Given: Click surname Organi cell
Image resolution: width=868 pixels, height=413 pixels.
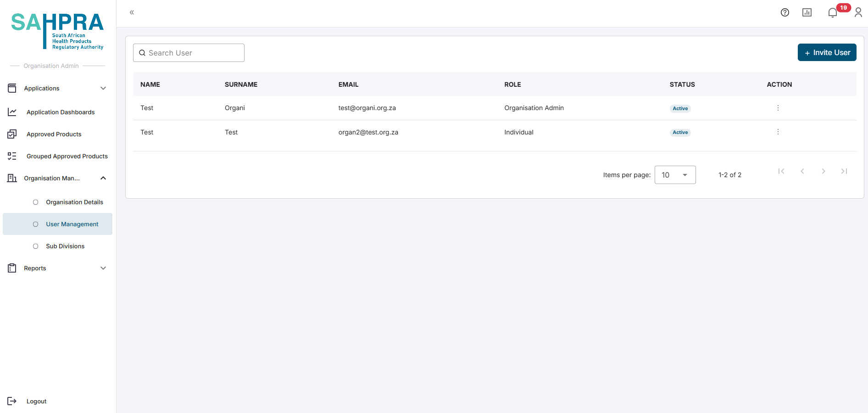Looking at the screenshot, I should pyautogui.click(x=234, y=108).
